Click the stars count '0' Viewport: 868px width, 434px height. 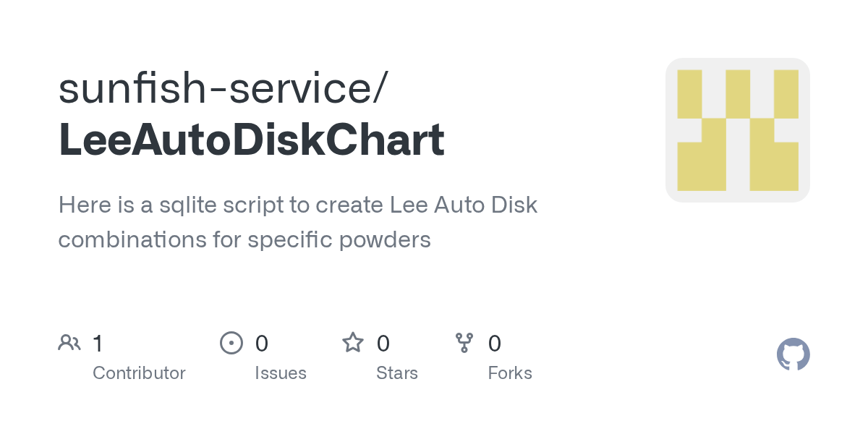tap(383, 343)
